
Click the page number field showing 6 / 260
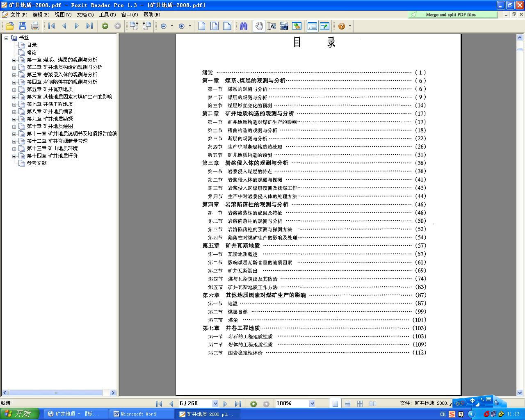coord(195,404)
